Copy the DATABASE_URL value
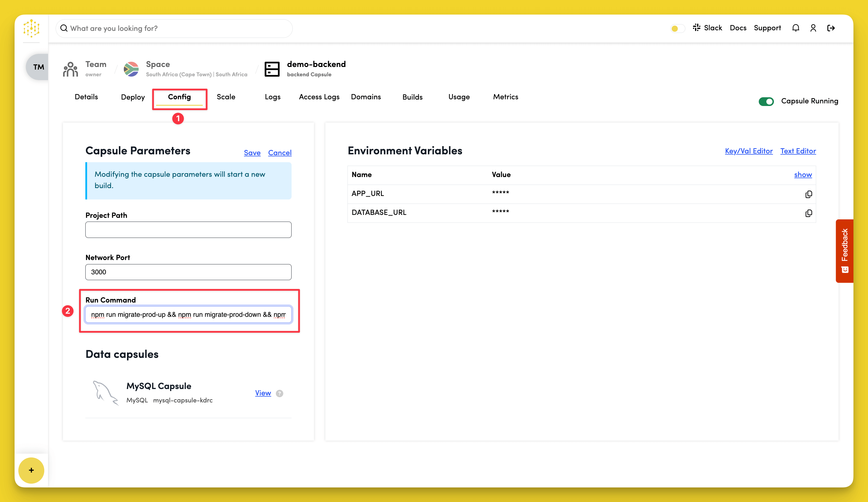868x502 pixels. [808, 213]
